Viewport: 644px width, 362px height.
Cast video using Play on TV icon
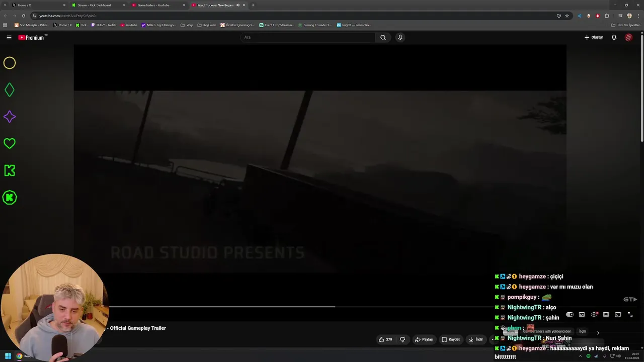pyautogui.click(x=618, y=314)
